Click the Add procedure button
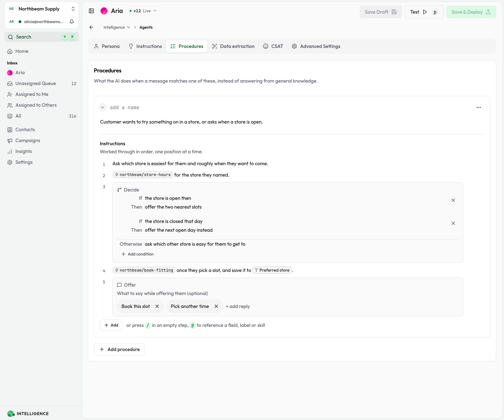504x420 pixels. tap(119, 349)
